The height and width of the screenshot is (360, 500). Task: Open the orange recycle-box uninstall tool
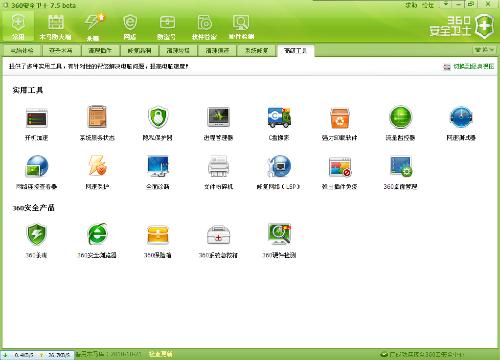point(339,123)
